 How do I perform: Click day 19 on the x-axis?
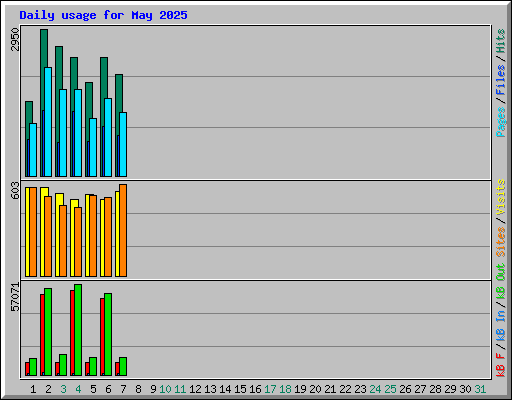[x=300, y=389]
